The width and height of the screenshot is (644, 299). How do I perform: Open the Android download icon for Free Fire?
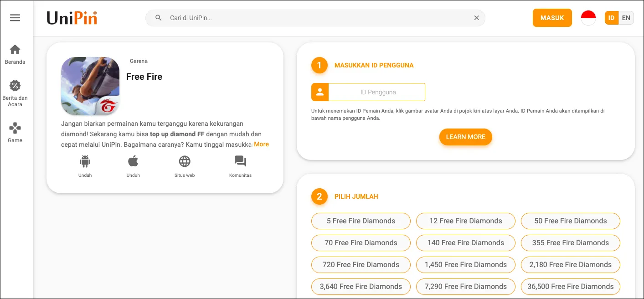(x=85, y=161)
